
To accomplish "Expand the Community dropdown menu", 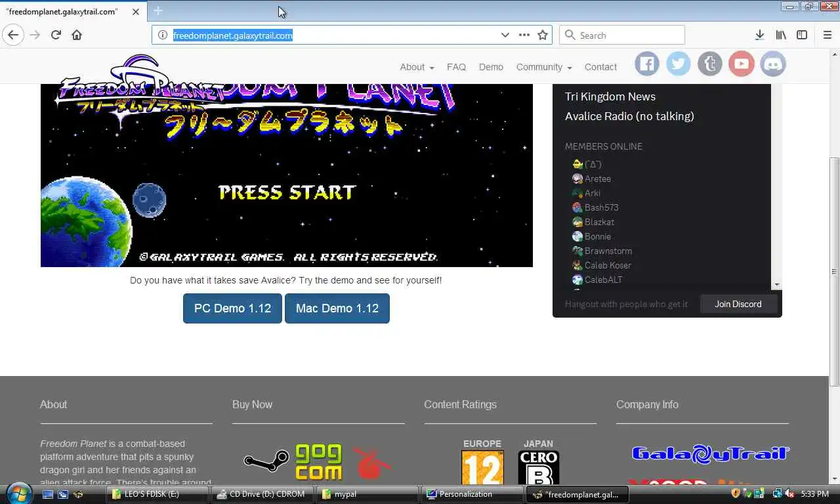I will click(x=543, y=67).
